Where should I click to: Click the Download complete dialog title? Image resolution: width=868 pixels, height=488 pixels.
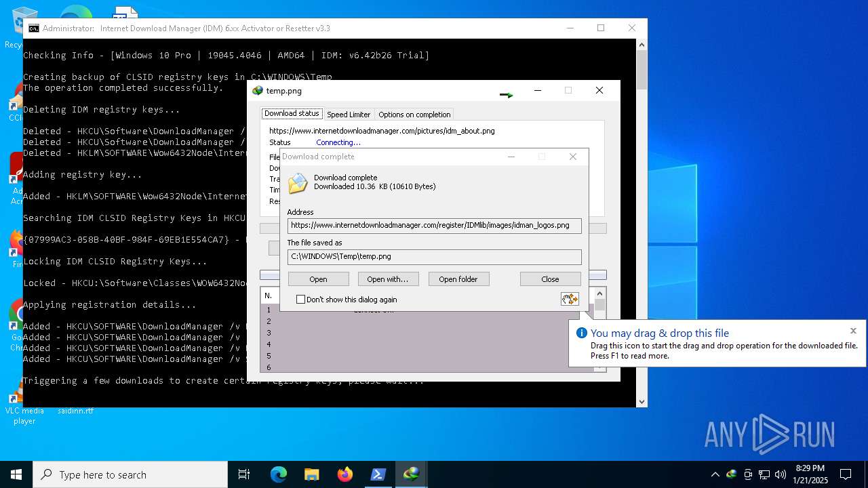coord(318,157)
